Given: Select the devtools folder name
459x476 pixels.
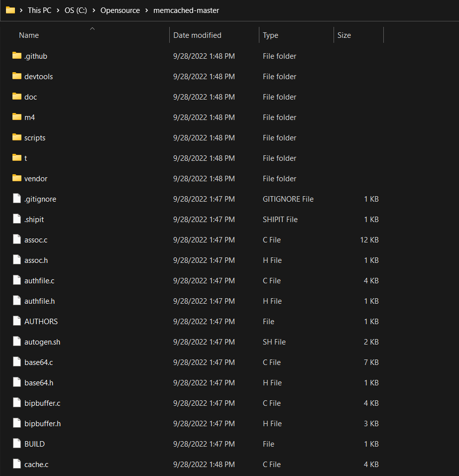Looking at the screenshot, I should (x=38, y=77).
